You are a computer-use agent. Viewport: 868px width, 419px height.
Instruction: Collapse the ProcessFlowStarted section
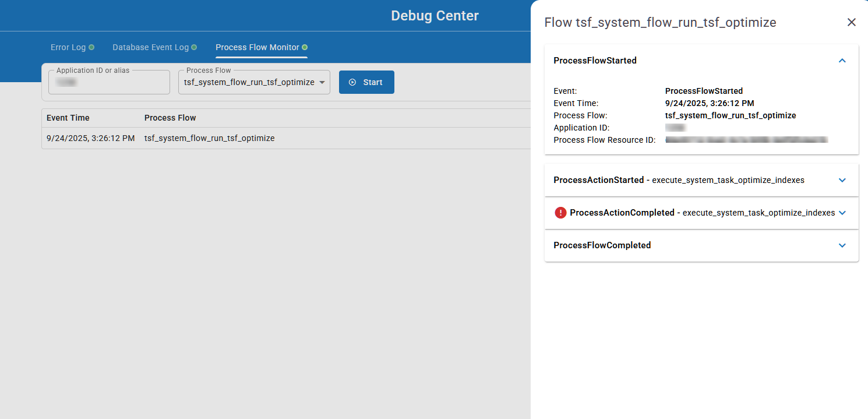842,61
